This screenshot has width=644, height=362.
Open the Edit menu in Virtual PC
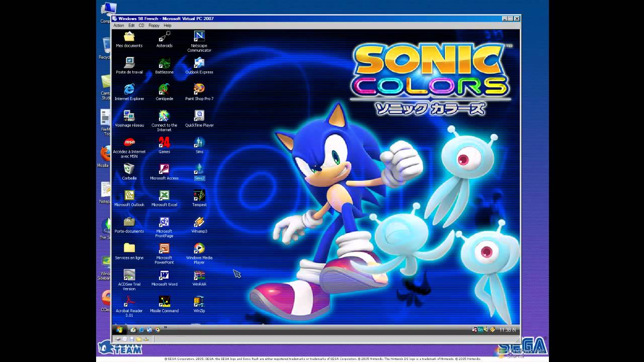(131, 25)
